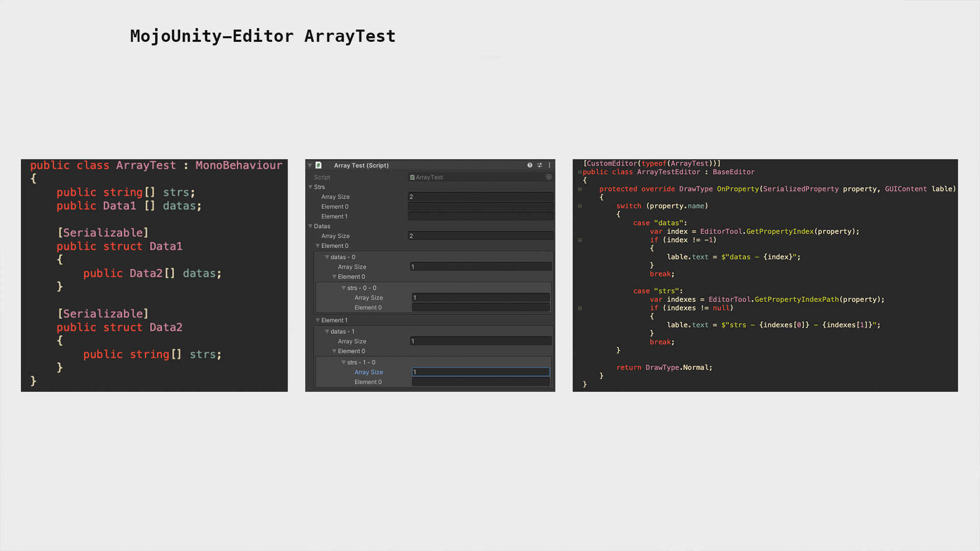
Task: Click 'public struct Data2' code line
Action: click(x=119, y=328)
